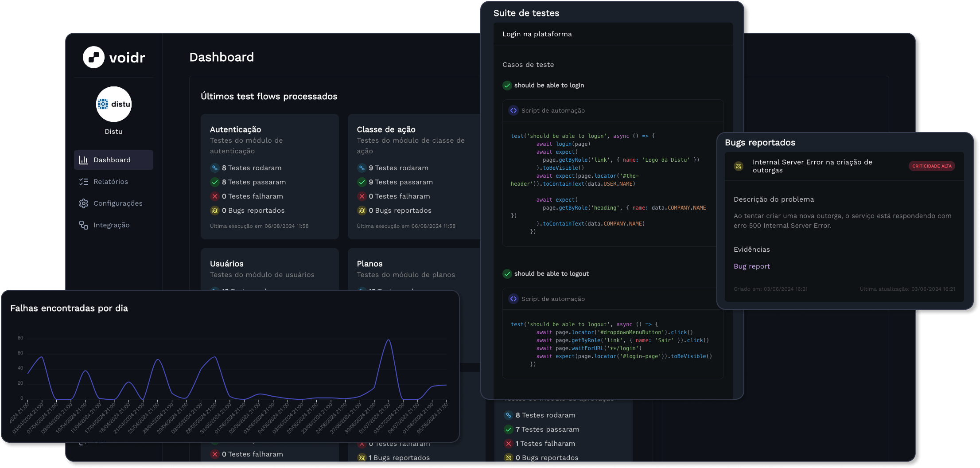
Task: Click the Relatórios checklist icon
Action: click(84, 182)
